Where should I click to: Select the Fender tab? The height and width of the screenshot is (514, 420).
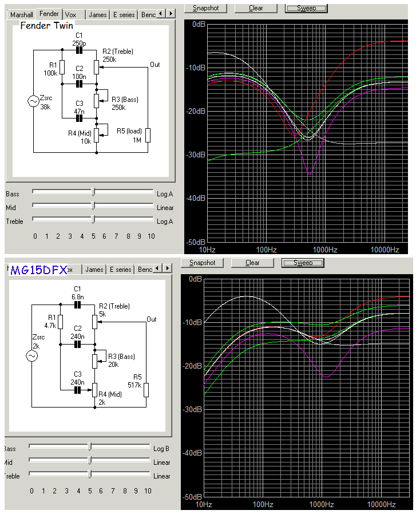click(x=49, y=14)
